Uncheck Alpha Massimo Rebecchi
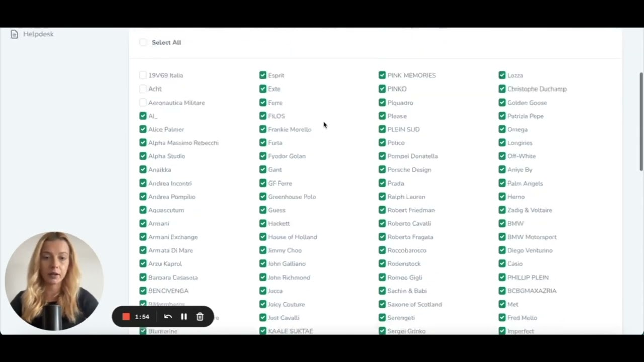The image size is (644, 362). (x=143, y=143)
